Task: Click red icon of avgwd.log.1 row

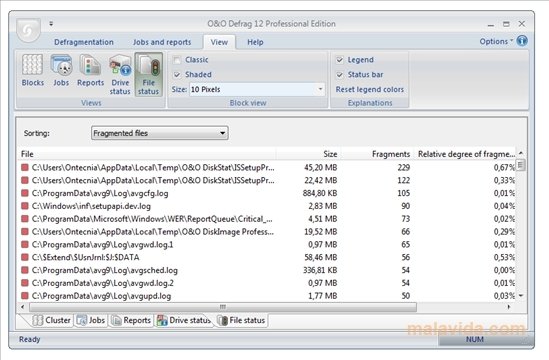Action: [25, 244]
